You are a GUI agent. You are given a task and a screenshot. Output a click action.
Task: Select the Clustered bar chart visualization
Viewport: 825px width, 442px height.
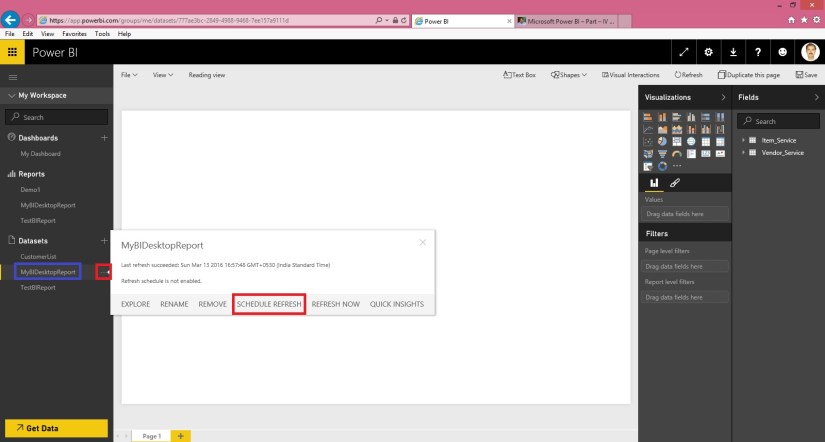(x=677, y=117)
